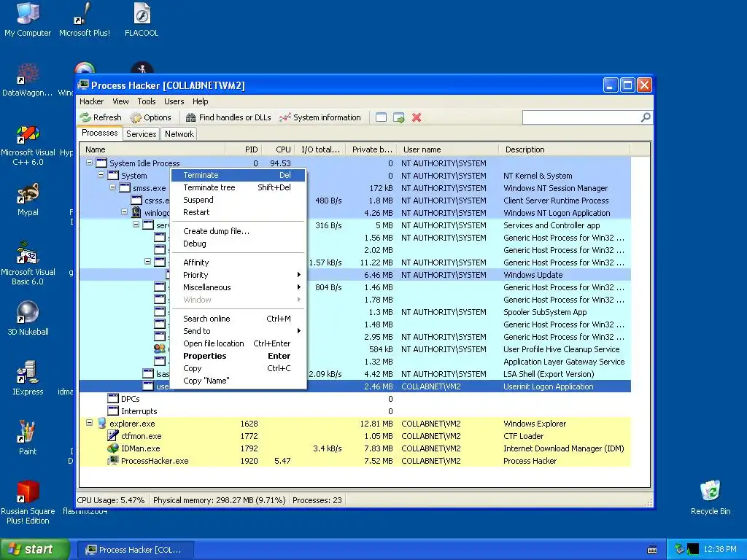Sort by the User name column header
The height and width of the screenshot is (560, 747).
click(x=446, y=149)
